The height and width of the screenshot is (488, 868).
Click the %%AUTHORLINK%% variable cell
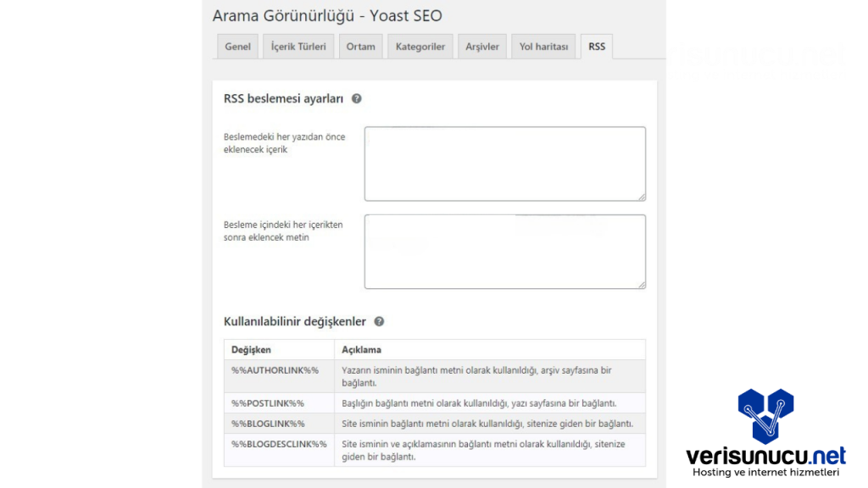coord(275,371)
